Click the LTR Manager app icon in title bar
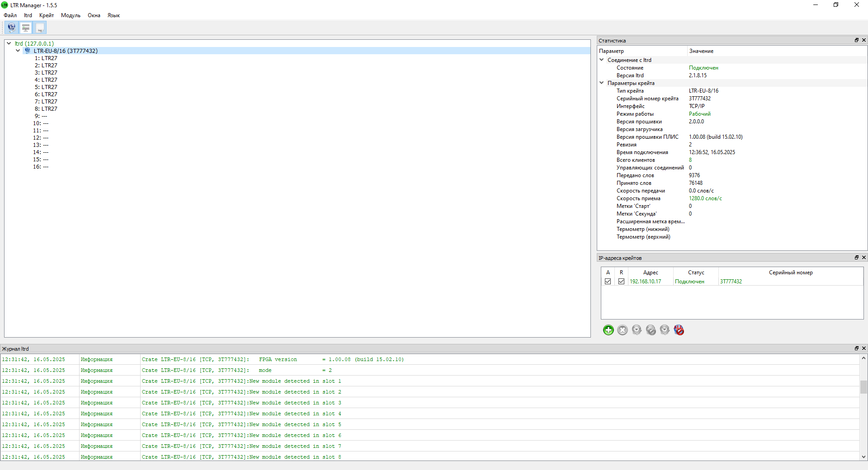The image size is (868, 470). click(x=5, y=5)
